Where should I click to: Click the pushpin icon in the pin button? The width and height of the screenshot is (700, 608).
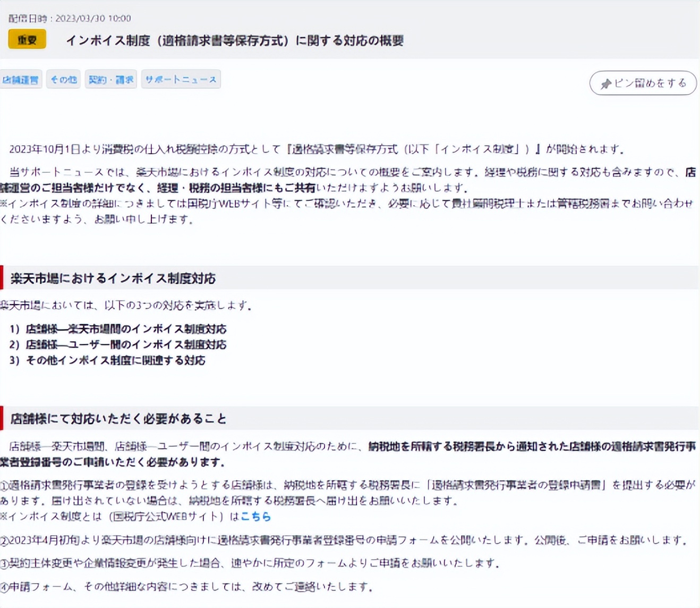pyautogui.click(x=605, y=83)
